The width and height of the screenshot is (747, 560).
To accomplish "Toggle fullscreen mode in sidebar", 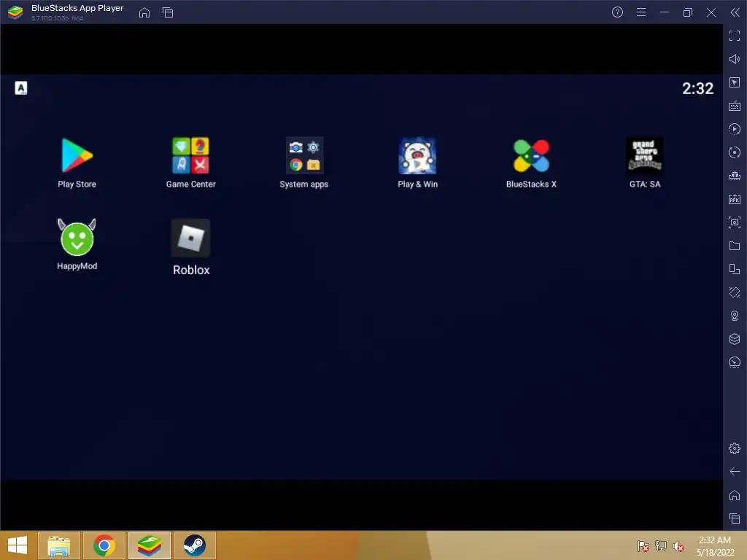I will (735, 36).
